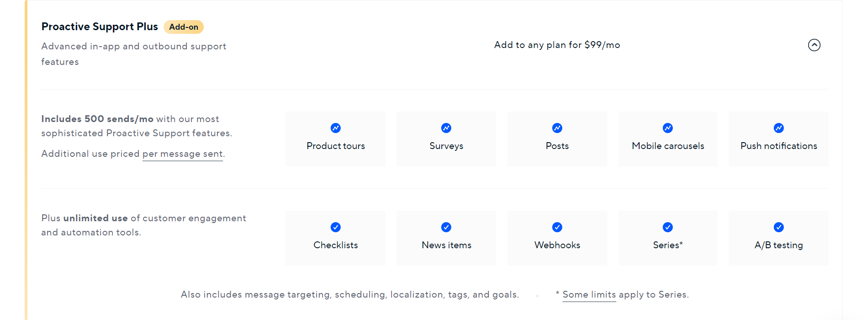Click the Series feature card
Screen dimensions: 868x320
[x=667, y=238]
